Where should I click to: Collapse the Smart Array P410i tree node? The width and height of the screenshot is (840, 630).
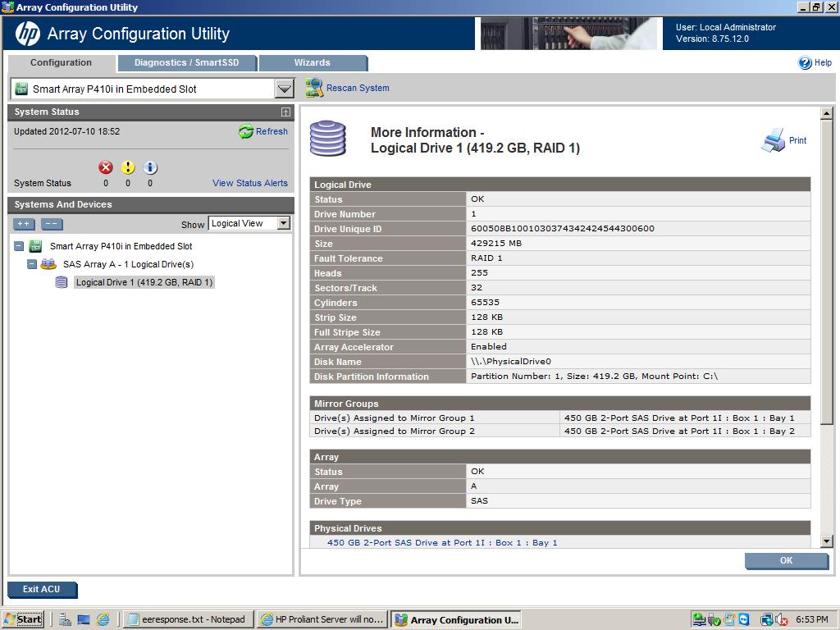coord(20,246)
